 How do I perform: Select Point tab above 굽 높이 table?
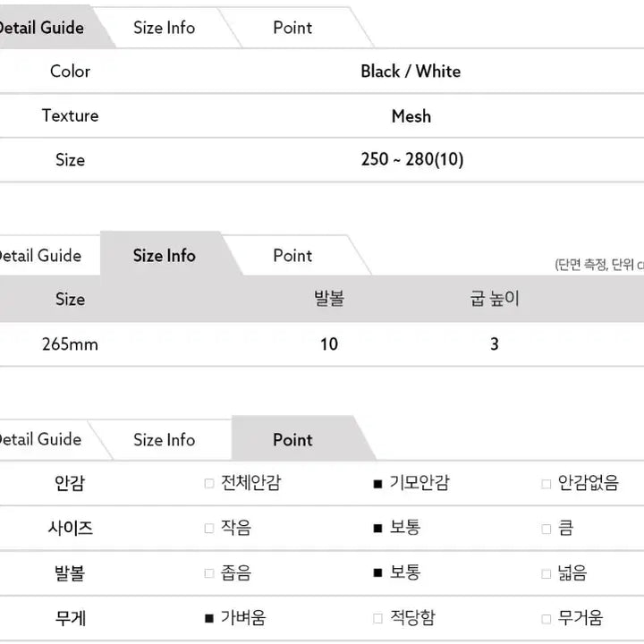[x=292, y=256]
